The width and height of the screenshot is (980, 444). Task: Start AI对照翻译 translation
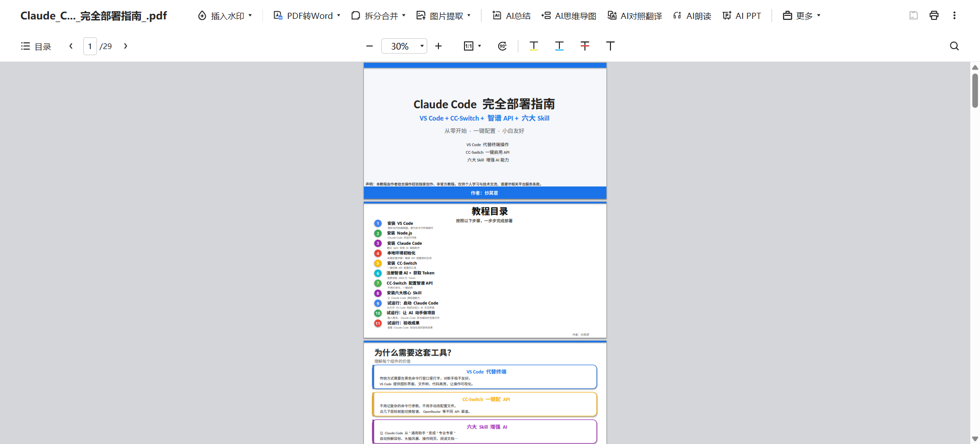click(634, 16)
